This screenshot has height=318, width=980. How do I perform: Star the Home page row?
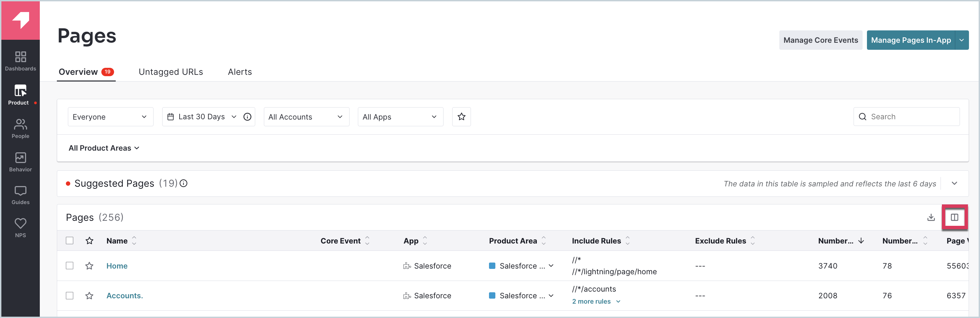[x=89, y=266]
